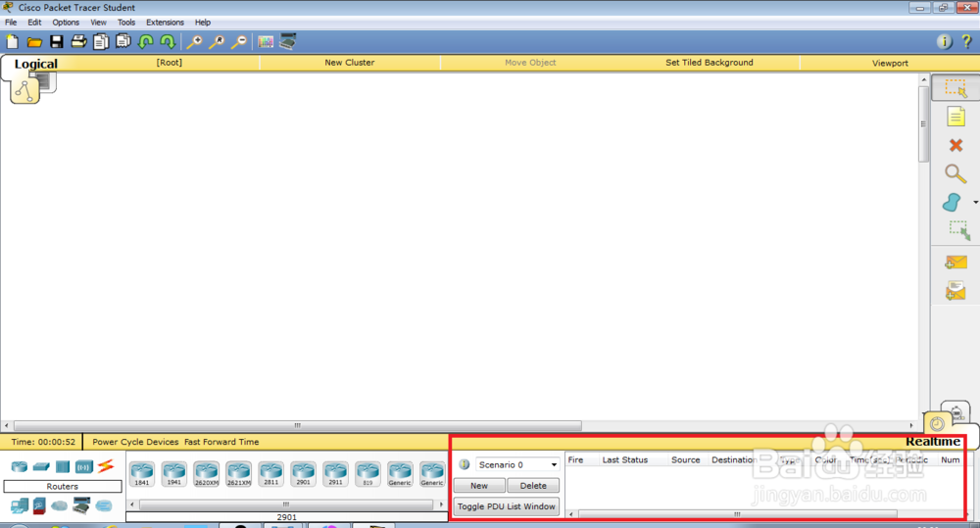The width and height of the screenshot is (980, 528).
Task: Expand the polygon tool dropdown arrow
Action: tap(975, 202)
